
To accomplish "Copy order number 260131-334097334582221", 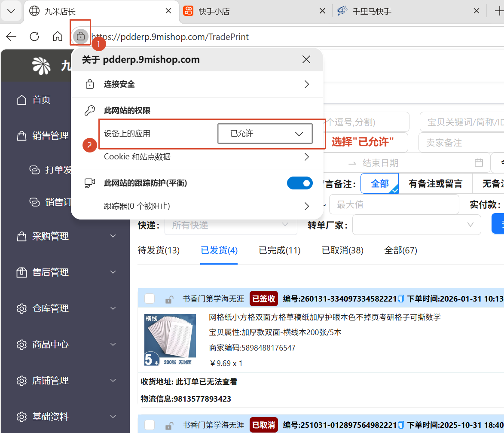I will [x=401, y=299].
